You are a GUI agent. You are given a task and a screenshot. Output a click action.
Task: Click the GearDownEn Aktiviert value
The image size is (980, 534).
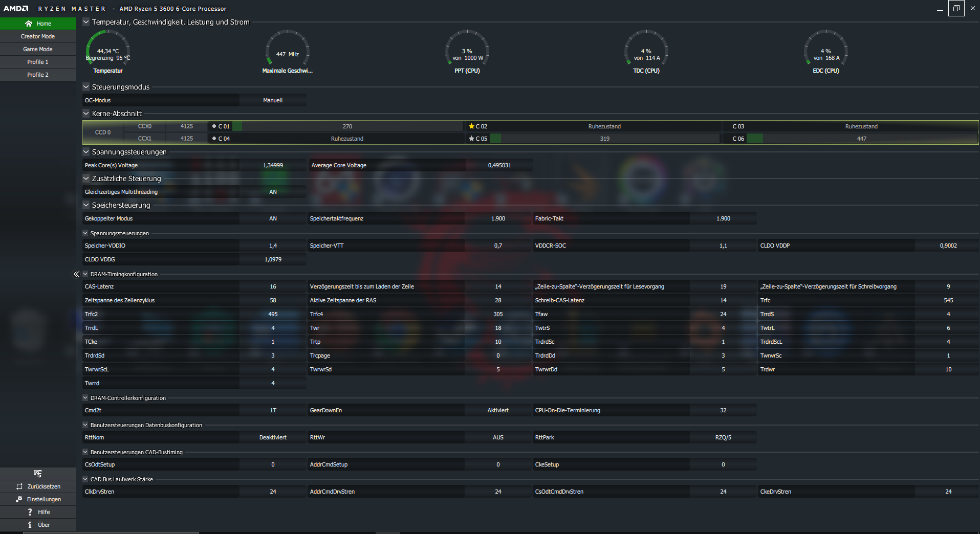point(498,410)
